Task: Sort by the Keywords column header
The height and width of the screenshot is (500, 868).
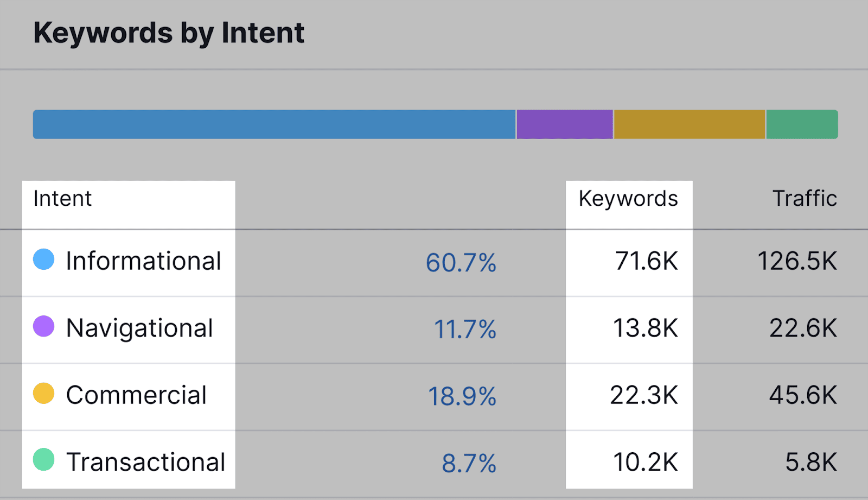Action: point(628,199)
